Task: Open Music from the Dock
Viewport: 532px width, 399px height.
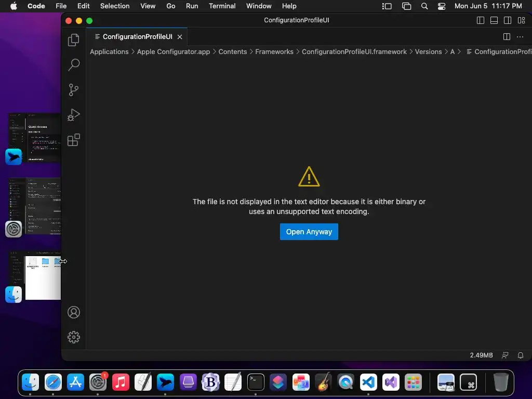Action: pos(121,382)
